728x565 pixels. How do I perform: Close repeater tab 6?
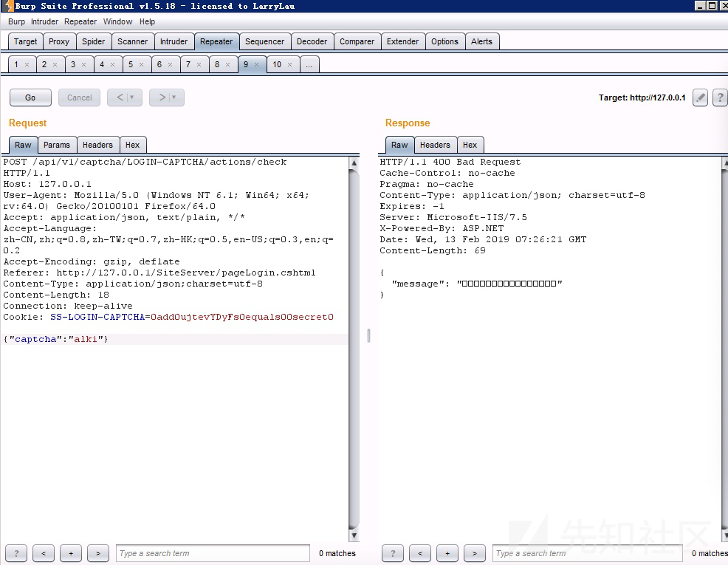tap(171, 64)
